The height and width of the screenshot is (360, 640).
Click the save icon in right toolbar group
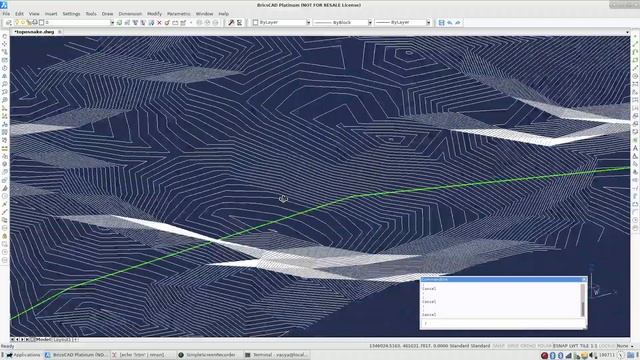pos(441,22)
